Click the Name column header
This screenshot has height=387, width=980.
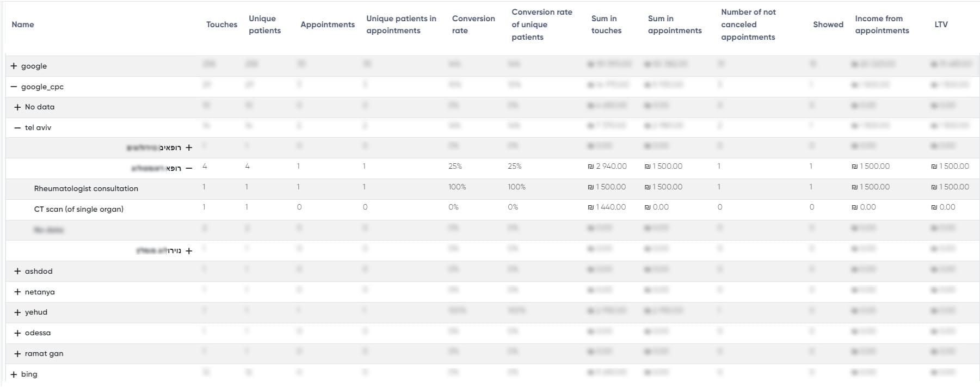point(23,24)
